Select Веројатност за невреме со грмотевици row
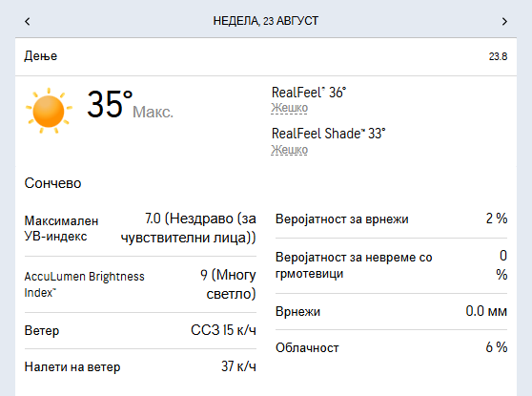 (x=391, y=265)
